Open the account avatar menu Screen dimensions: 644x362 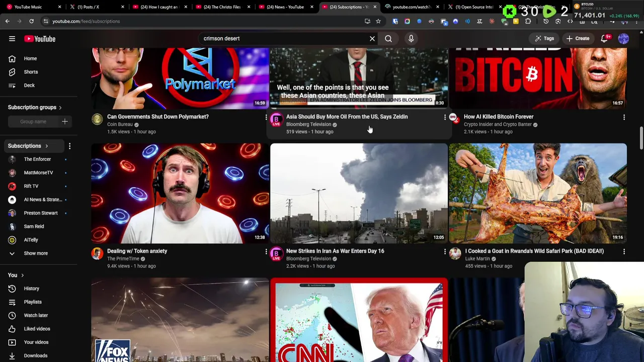(623, 39)
